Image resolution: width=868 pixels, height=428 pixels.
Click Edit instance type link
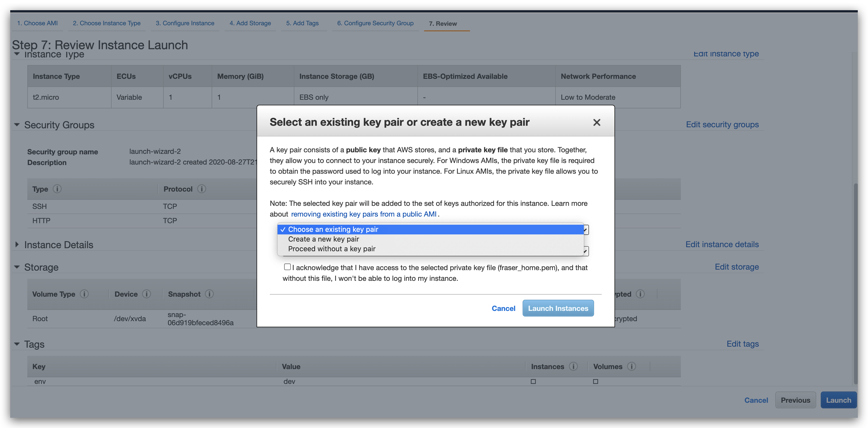725,53
